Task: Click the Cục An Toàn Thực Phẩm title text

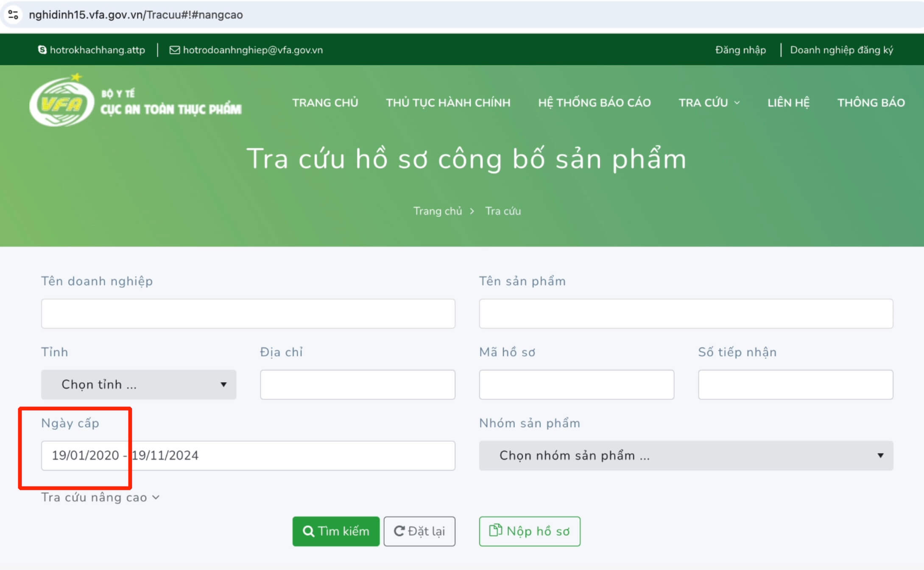Action: coord(171,109)
